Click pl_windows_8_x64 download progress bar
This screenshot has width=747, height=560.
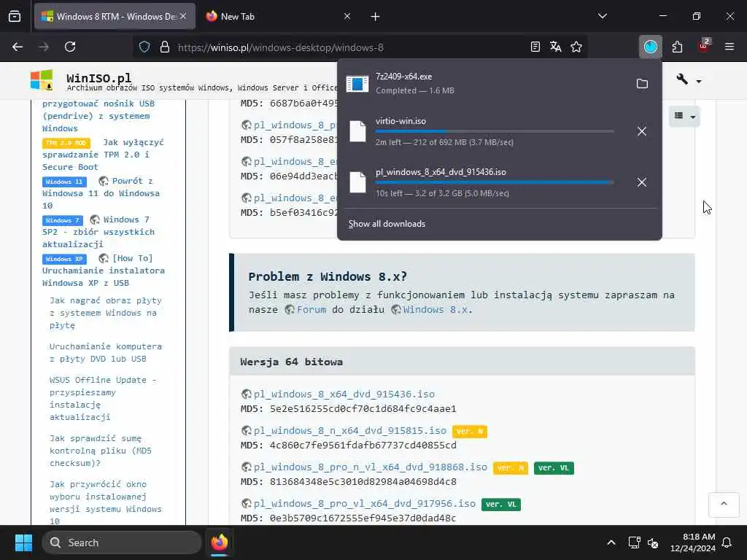(495, 182)
